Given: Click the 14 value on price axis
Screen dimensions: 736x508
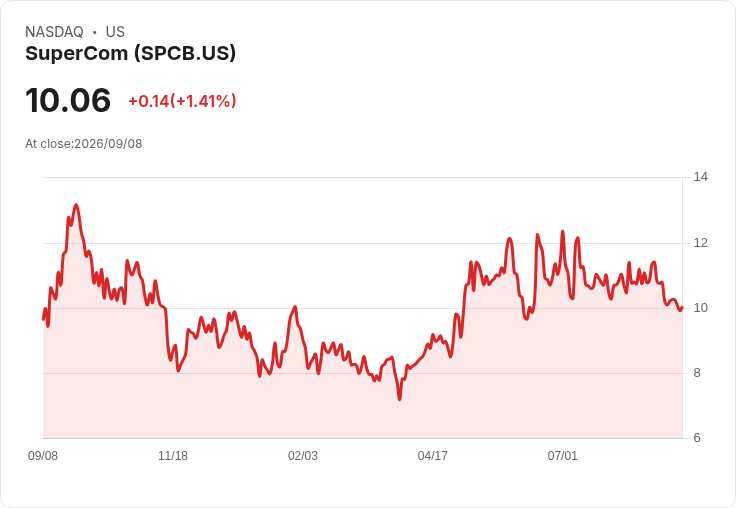Looking at the screenshot, I should click(x=701, y=177).
